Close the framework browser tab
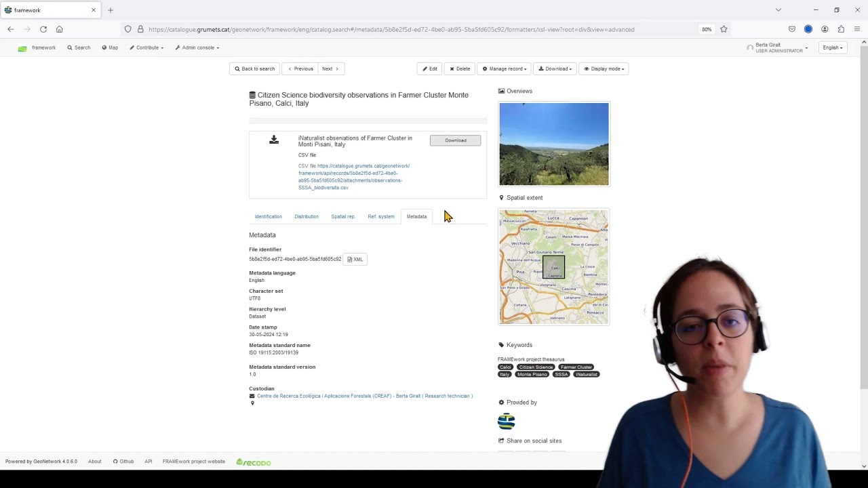This screenshot has width=868, height=488. pos(94,10)
